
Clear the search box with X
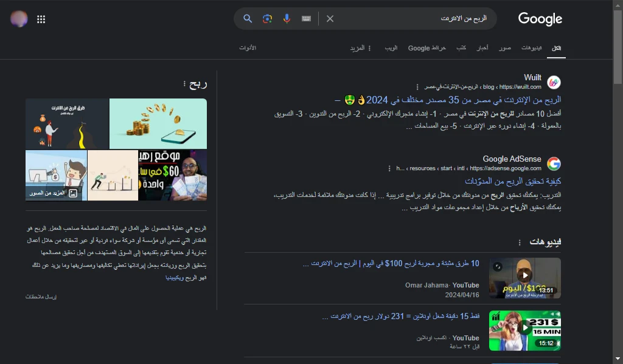coord(330,19)
